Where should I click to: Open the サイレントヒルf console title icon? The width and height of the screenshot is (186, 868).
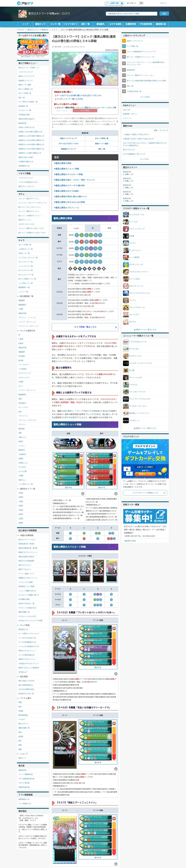pos(126,377)
